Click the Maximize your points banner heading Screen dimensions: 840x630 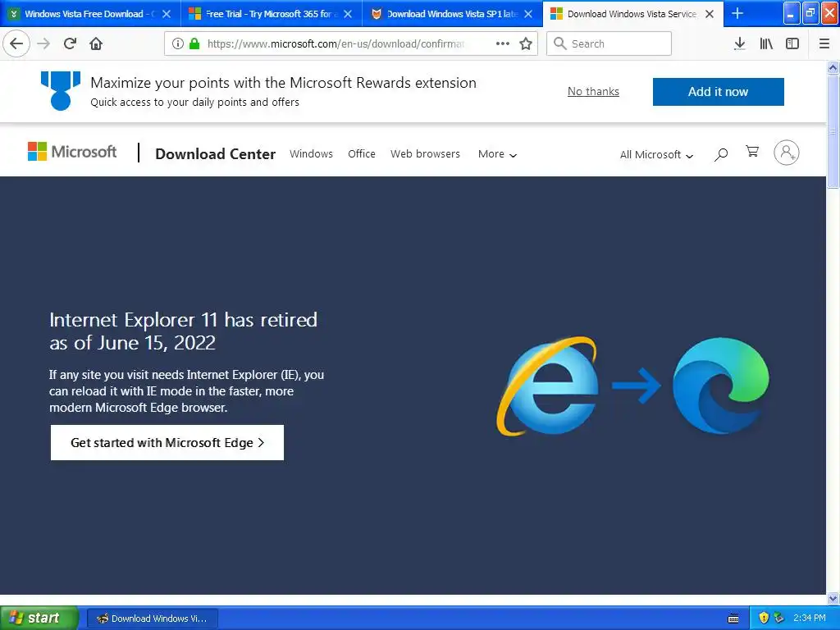[283, 83]
